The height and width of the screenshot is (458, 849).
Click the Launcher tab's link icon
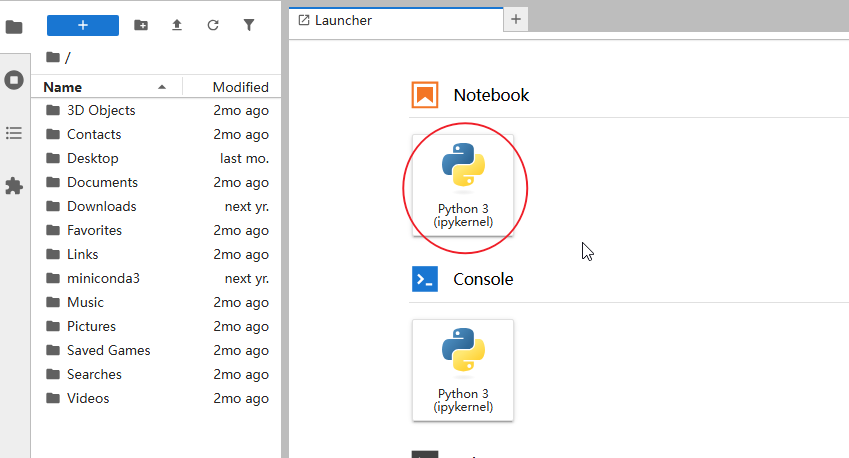(x=304, y=20)
